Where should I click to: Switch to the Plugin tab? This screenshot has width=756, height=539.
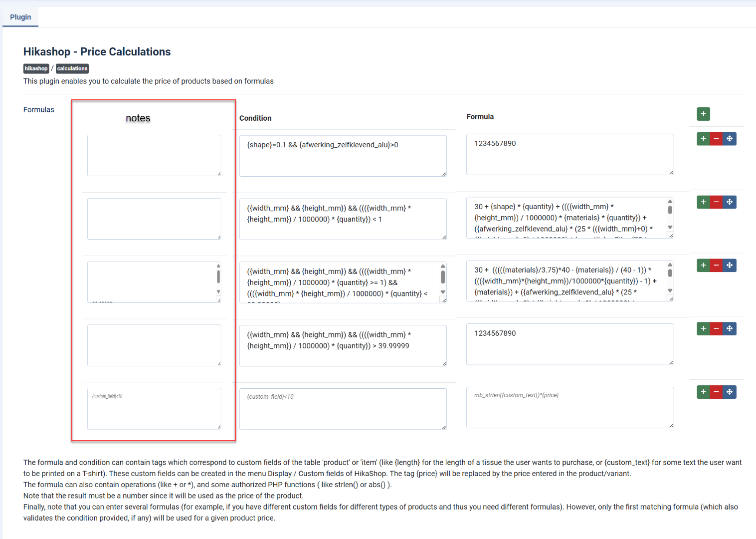pos(20,17)
